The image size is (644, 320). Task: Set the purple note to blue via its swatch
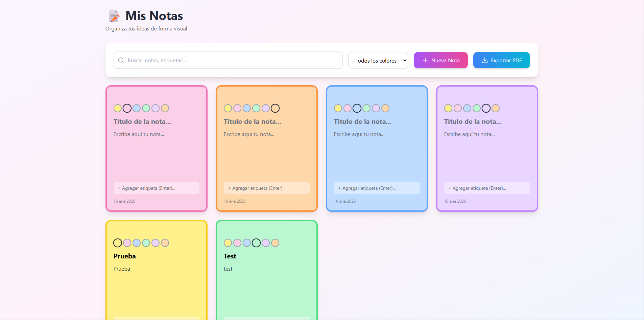pos(467,108)
